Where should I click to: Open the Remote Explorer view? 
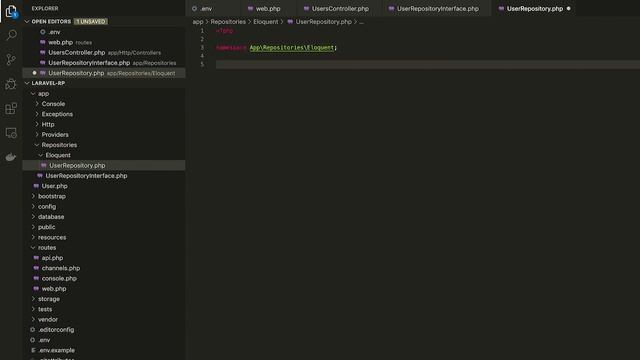pos(11,133)
